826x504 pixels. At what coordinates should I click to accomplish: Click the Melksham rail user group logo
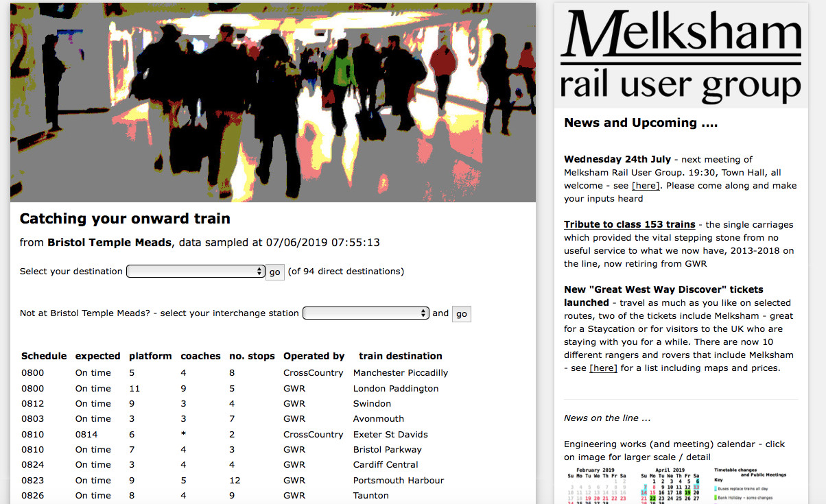click(681, 56)
